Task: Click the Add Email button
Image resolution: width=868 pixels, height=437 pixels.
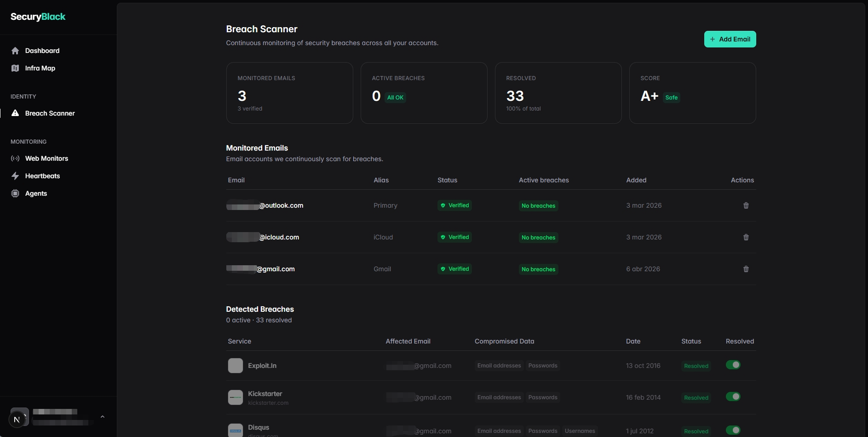Action: pos(730,39)
